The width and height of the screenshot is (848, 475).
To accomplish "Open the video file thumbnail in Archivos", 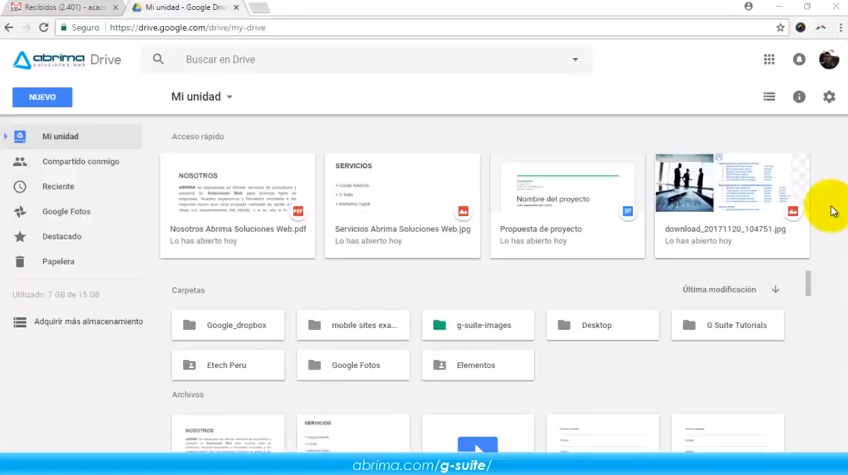I will click(478, 434).
